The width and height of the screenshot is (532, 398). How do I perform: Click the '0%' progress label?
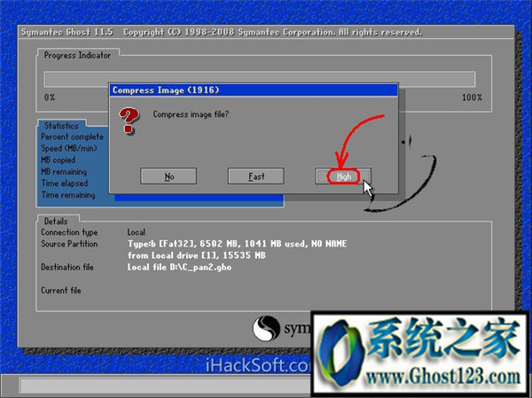point(50,98)
